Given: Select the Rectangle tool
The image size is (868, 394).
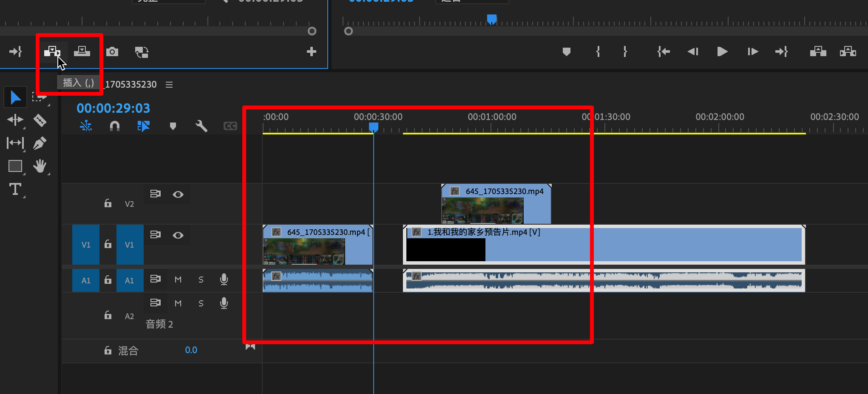Looking at the screenshot, I should coord(15,166).
